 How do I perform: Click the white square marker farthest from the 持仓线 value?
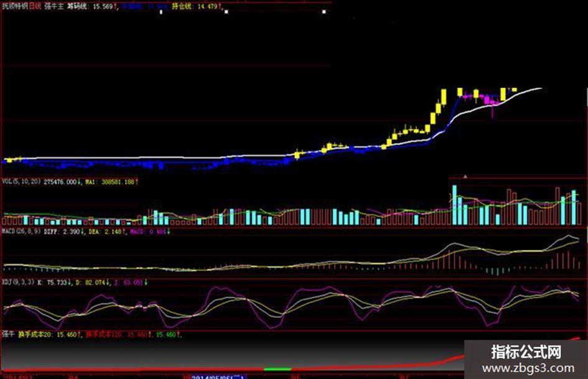324,12
